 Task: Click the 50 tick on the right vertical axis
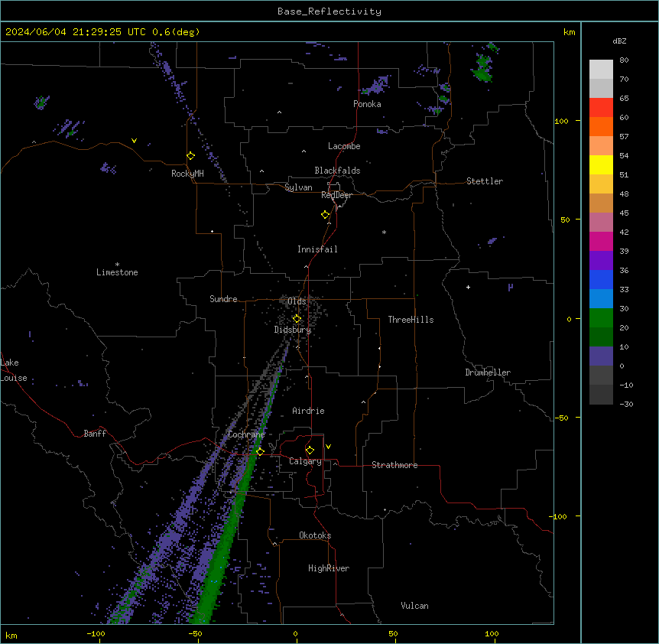(565, 220)
